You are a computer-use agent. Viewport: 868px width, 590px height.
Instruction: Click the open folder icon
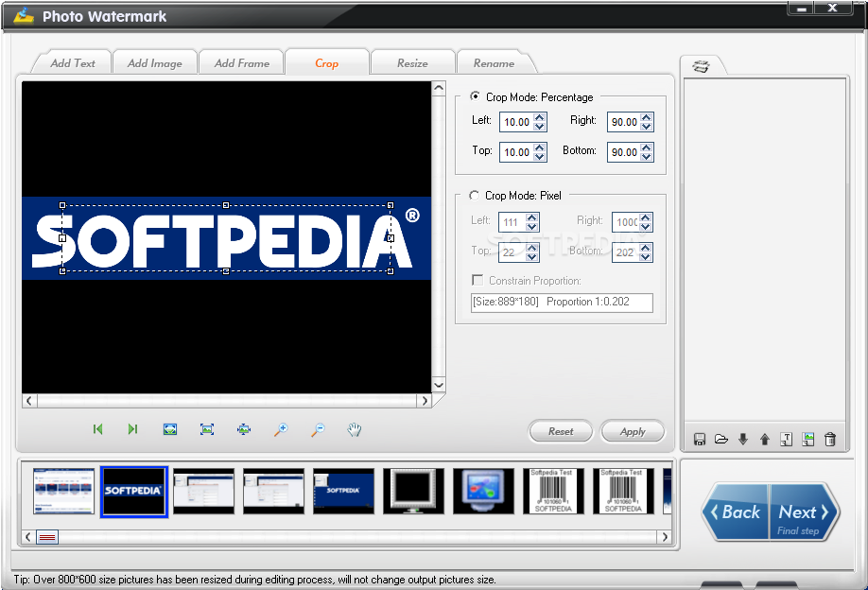(x=721, y=439)
